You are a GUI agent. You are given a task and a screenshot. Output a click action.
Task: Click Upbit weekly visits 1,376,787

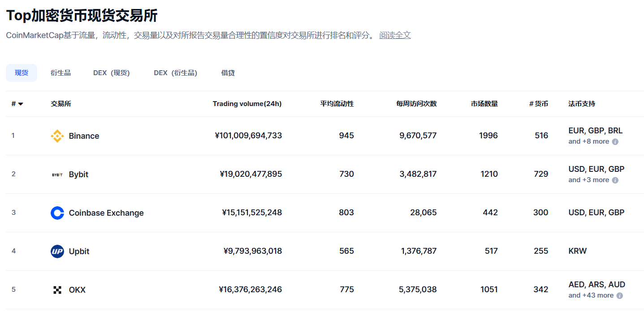419,251
